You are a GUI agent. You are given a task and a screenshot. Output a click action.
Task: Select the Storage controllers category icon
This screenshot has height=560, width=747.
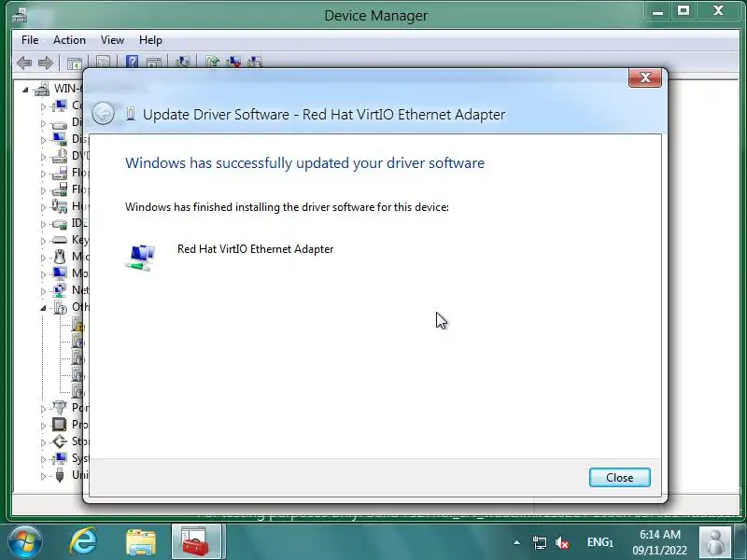coord(60,441)
